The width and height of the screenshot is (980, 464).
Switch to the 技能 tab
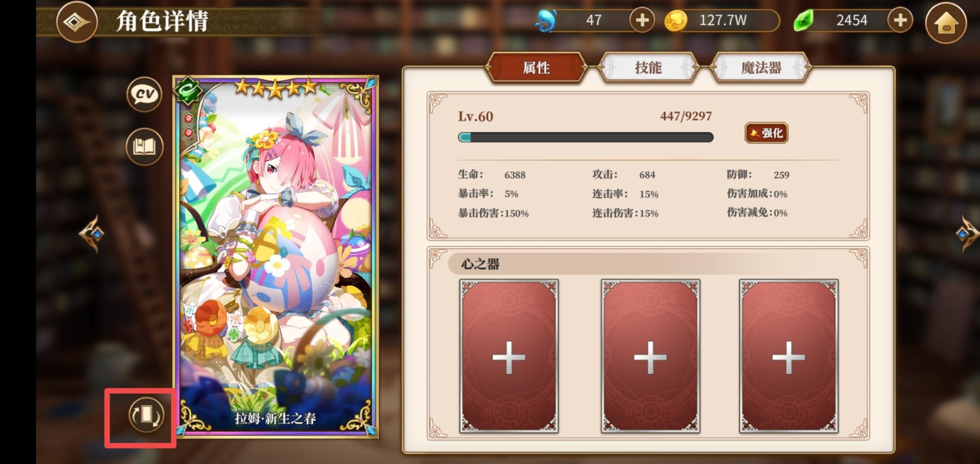[x=648, y=67]
